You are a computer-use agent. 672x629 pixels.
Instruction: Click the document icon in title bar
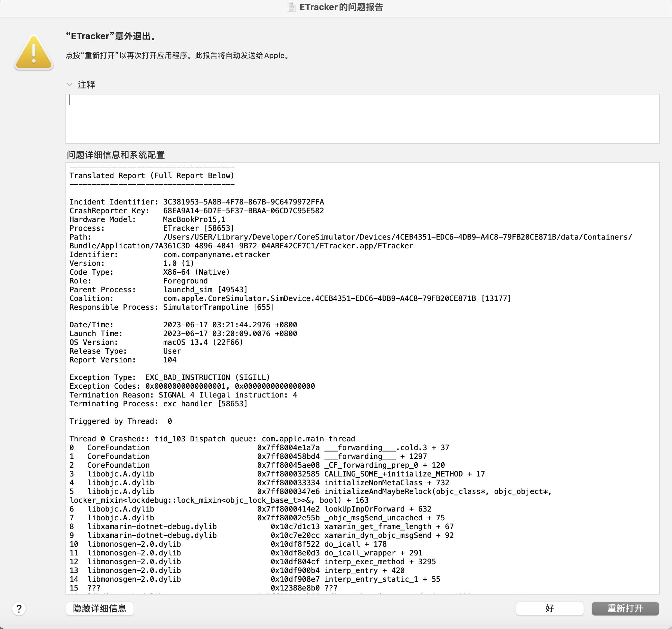tap(291, 7)
